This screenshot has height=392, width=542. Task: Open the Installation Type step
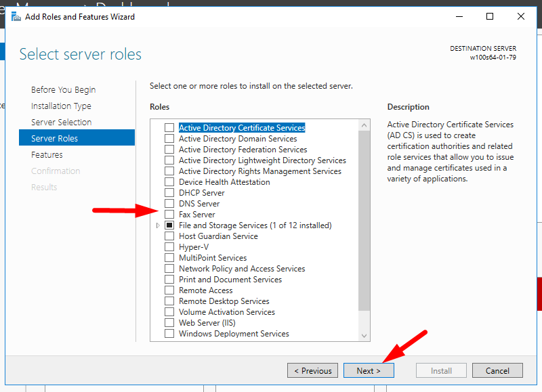(x=61, y=106)
